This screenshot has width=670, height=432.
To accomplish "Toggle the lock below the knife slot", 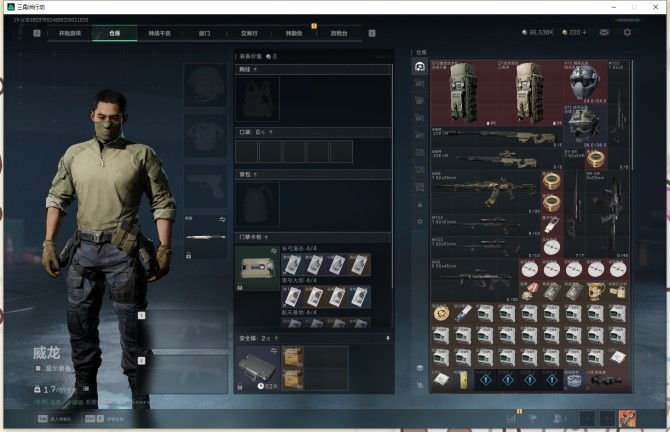I will (188, 255).
